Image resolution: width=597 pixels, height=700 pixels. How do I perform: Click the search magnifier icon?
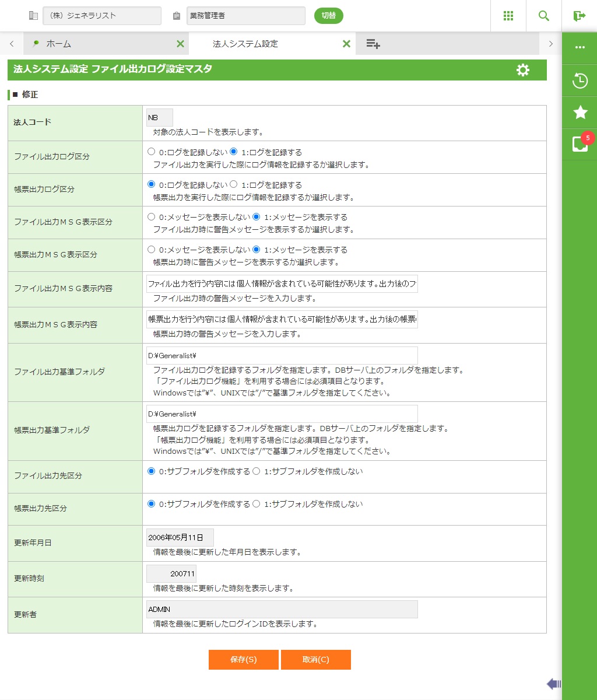click(x=544, y=16)
